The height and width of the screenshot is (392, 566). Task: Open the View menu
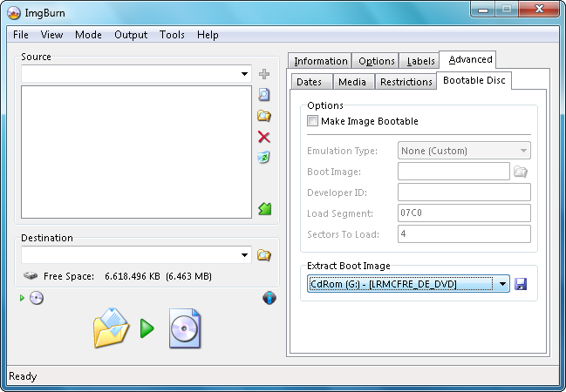coord(51,35)
